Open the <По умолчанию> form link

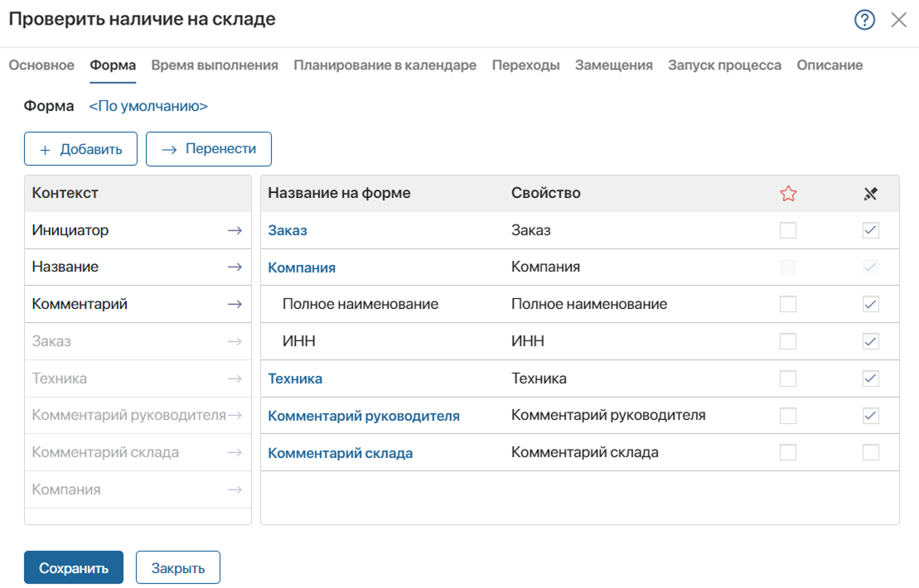tap(148, 106)
